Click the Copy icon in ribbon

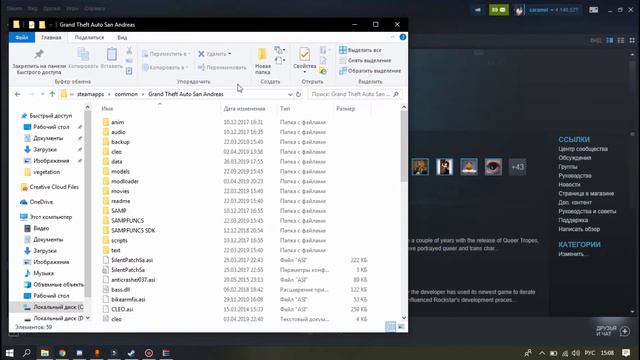(x=83, y=58)
